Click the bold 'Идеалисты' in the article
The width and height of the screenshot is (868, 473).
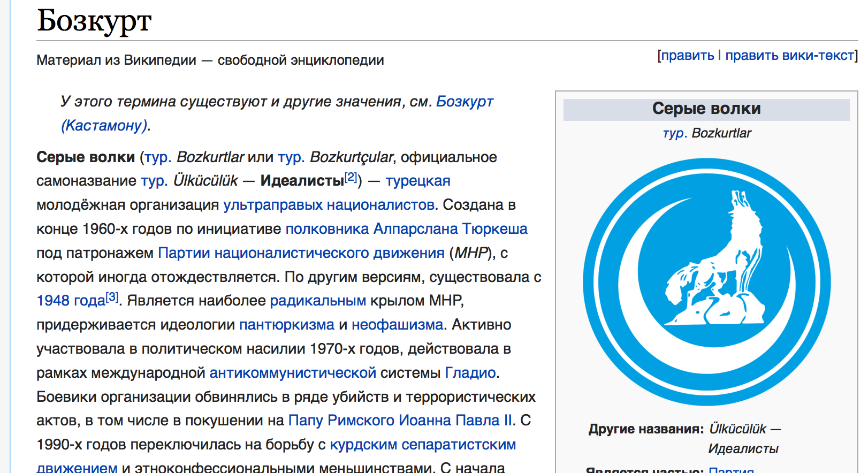point(302,181)
